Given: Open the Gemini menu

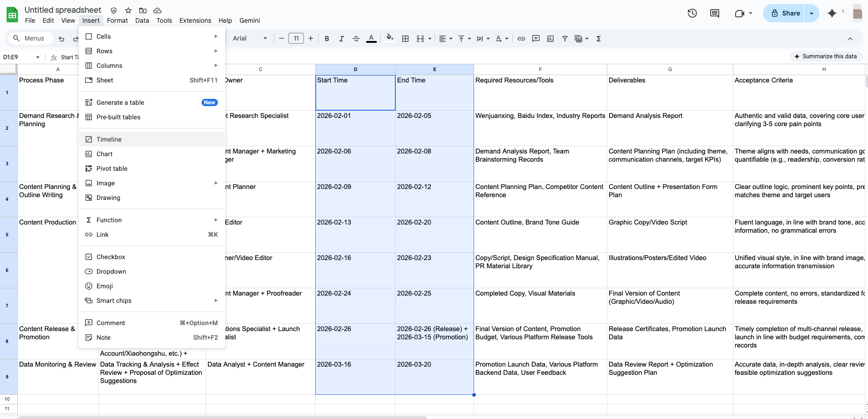Looking at the screenshot, I should pyautogui.click(x=250, y=20).
